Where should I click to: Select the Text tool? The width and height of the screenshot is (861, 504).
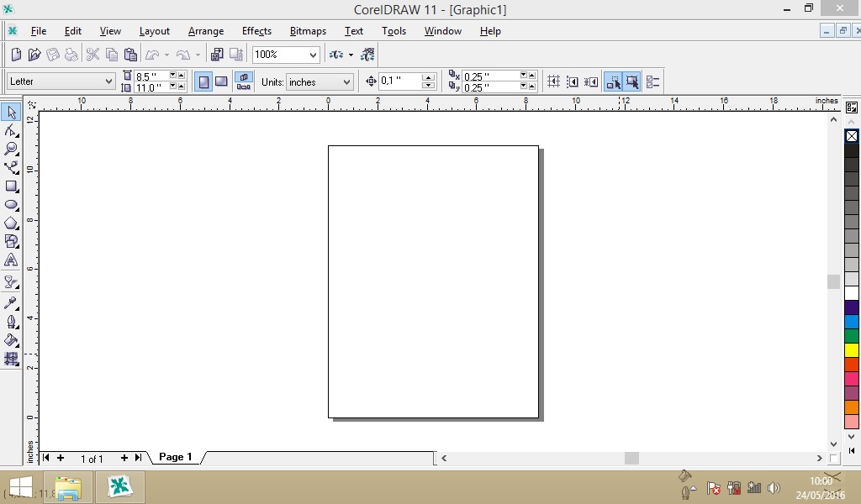(11, 260)
